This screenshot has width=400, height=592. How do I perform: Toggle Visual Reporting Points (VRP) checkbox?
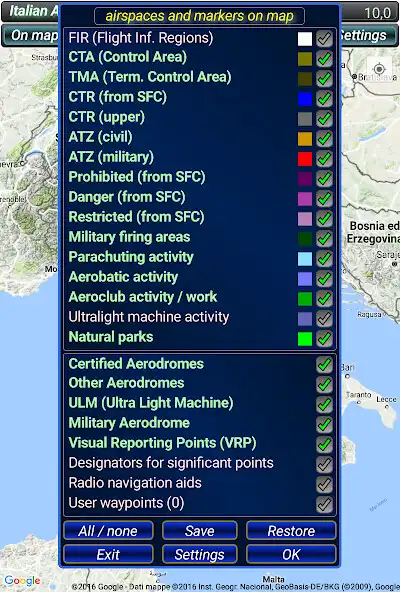[324, 444]
